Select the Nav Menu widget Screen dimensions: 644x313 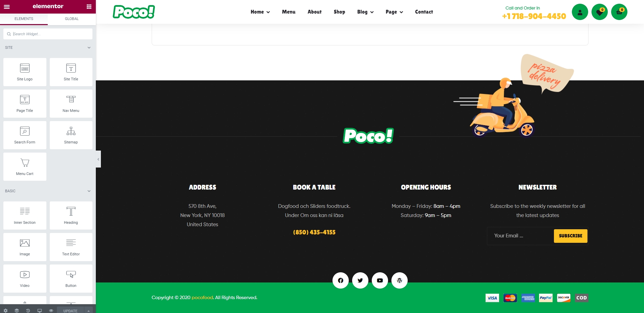[71, 103]
